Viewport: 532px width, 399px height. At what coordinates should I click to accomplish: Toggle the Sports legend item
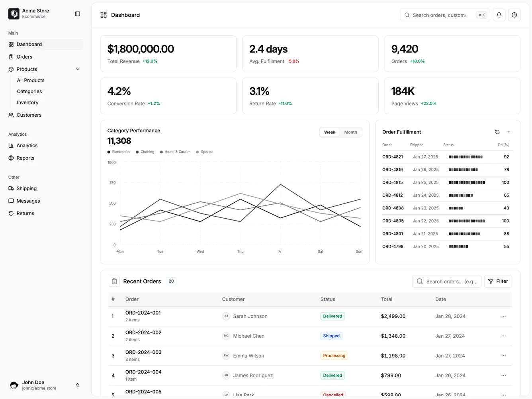[x=203, y=152]
